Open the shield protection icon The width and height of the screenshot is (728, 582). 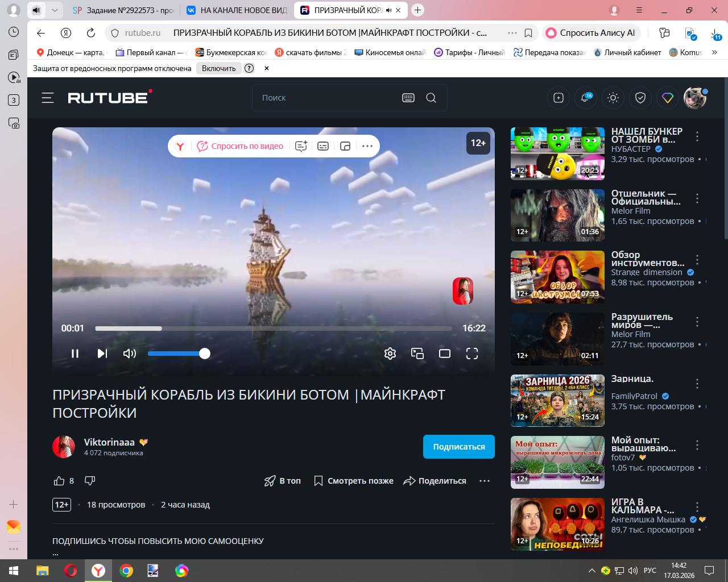coord(640,98)
